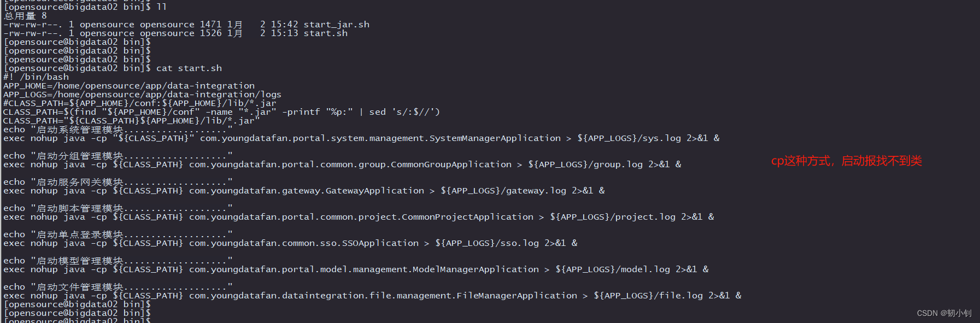Click the SSOApplication exec line

290,243
